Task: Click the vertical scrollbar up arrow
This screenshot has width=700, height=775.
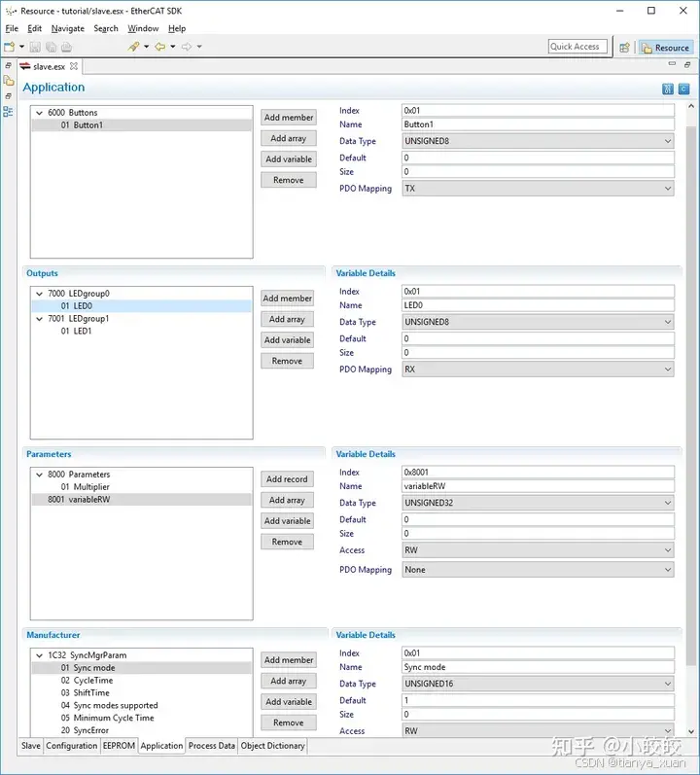Action: click(x=691, y=106)
